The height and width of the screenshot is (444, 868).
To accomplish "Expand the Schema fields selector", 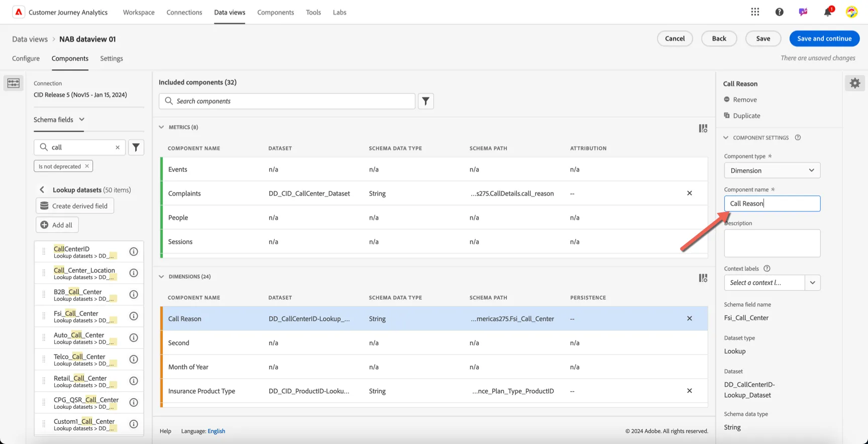I will pos(59,120).
